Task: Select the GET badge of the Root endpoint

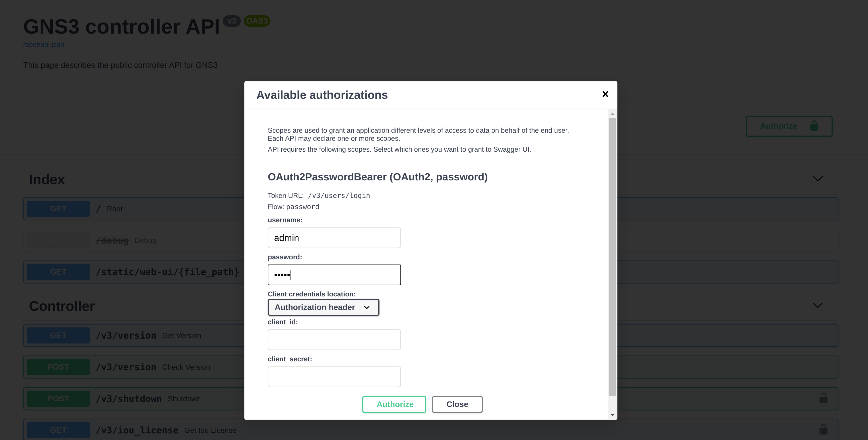Action: (58, 208)
